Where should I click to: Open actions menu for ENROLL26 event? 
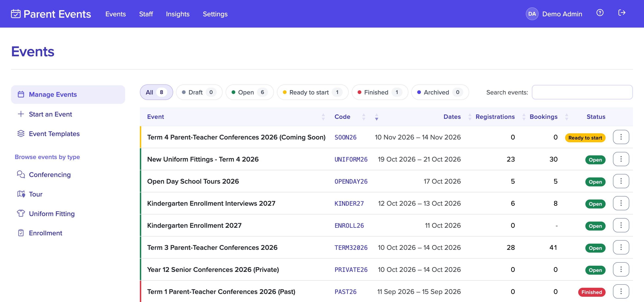point(621,225)
